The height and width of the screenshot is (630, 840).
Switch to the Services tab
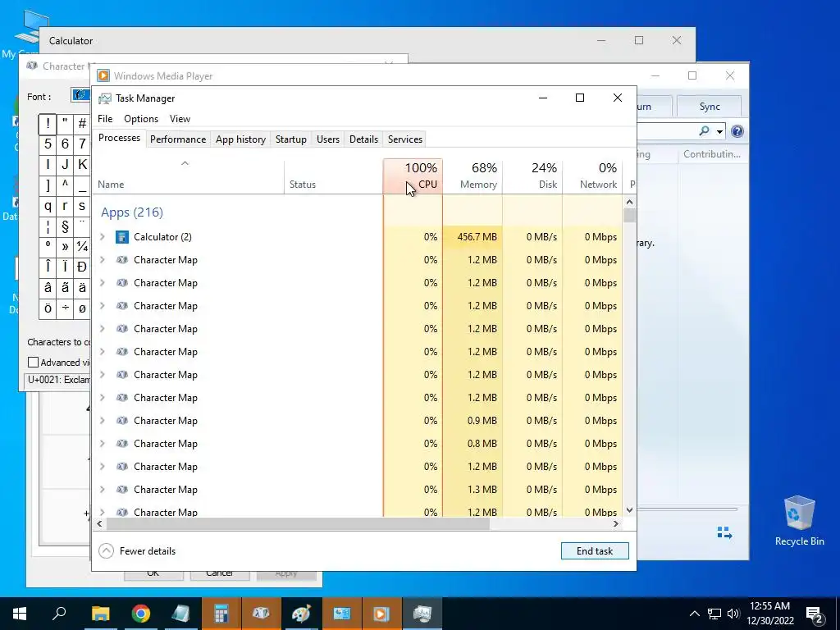coord(405,139)
